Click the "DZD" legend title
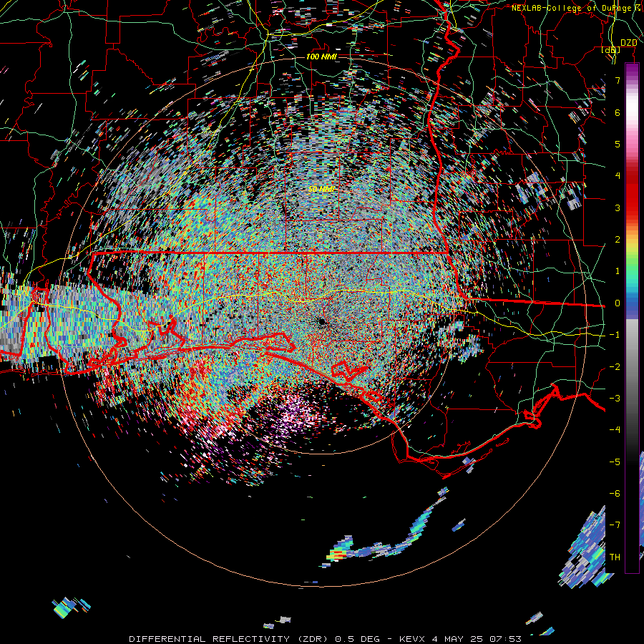The height and width of the screenshot is (644, 644). pos(629,43)
